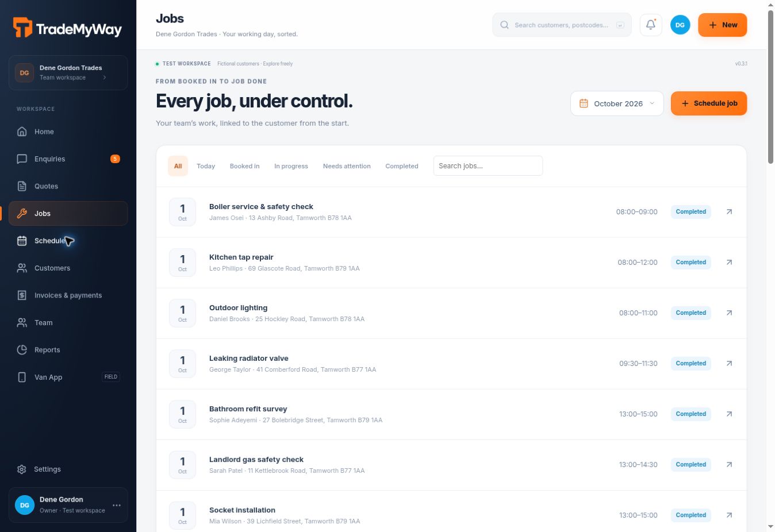775x532 pixels.
Task: Launch Van App from sidebar
Action: pos(68,377)
